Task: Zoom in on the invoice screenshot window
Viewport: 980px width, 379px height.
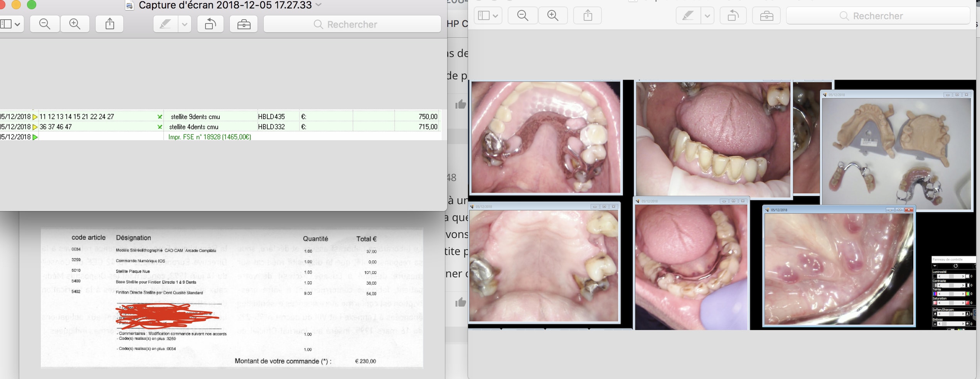Action: click(75, 24)
